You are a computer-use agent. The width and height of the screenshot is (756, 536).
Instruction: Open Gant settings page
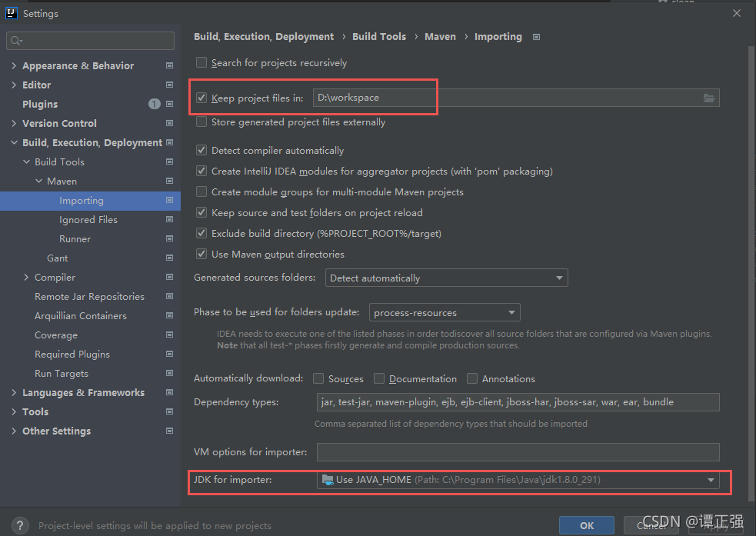58,258
